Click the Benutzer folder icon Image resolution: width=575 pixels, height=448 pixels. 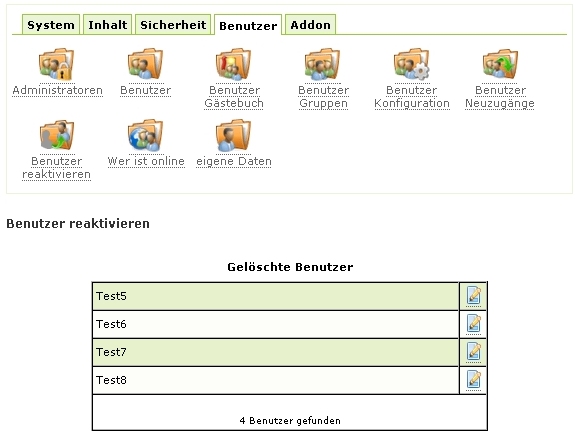click(146, 64)
